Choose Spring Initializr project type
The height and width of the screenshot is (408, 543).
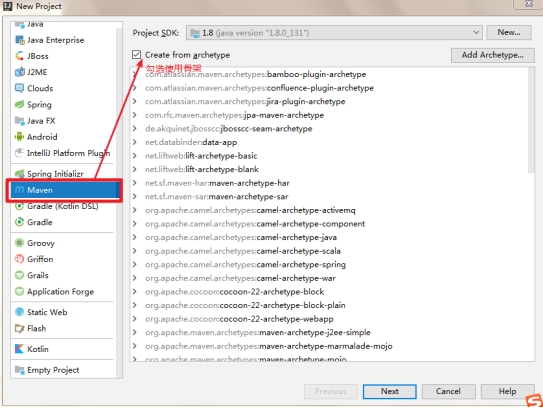pos(55,174)
